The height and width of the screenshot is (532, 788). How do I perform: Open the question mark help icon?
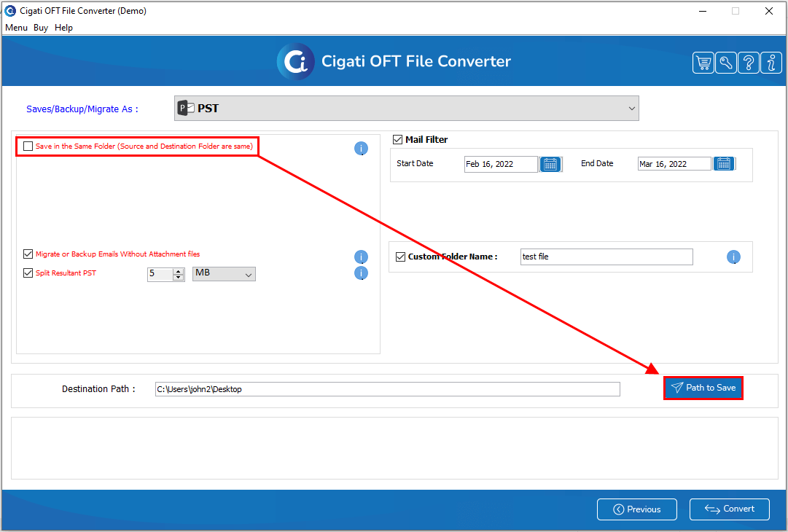coord(749,63)
